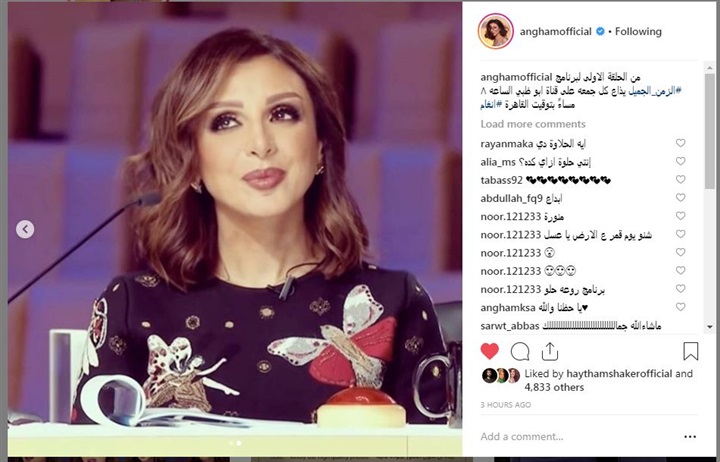Expand more comments via Load more comments
Viewport: 720px width, 462px height.
[533, 124]
